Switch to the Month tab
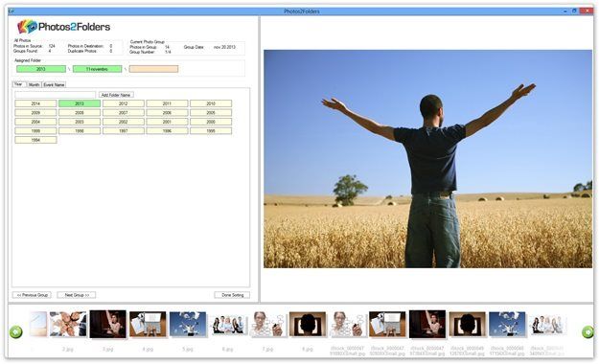 (34, 84)
